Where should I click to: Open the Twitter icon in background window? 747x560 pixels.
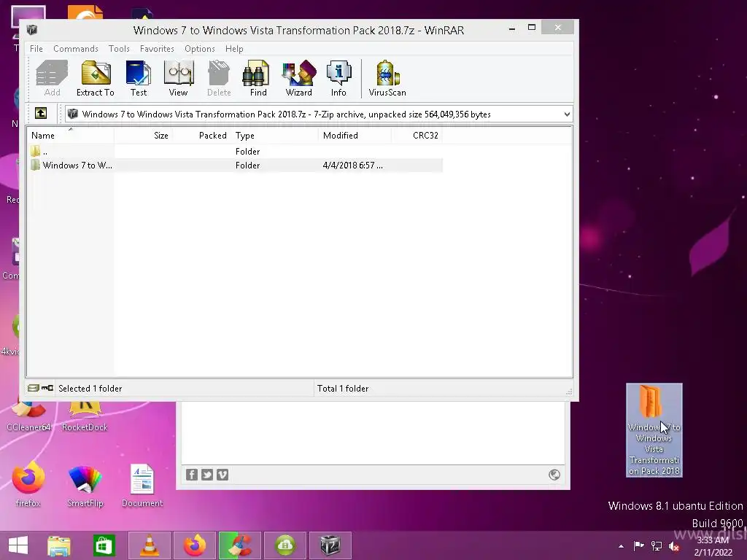(x=206, y=475)
